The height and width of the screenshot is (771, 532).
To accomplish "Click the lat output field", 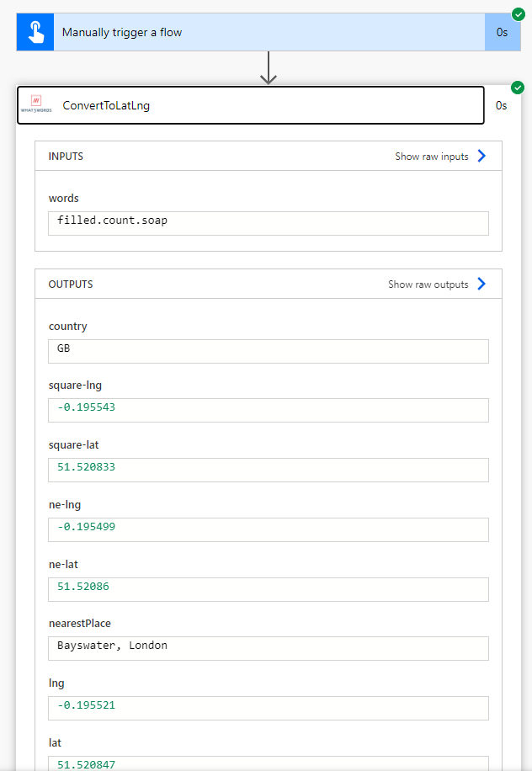I will (x=268, y=765).
